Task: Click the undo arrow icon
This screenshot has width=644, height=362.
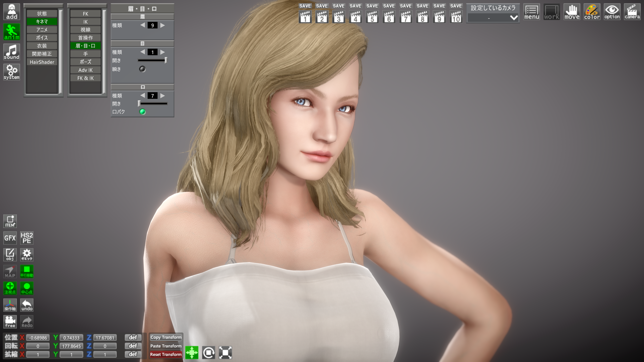Action: click(x=27, y=305)
